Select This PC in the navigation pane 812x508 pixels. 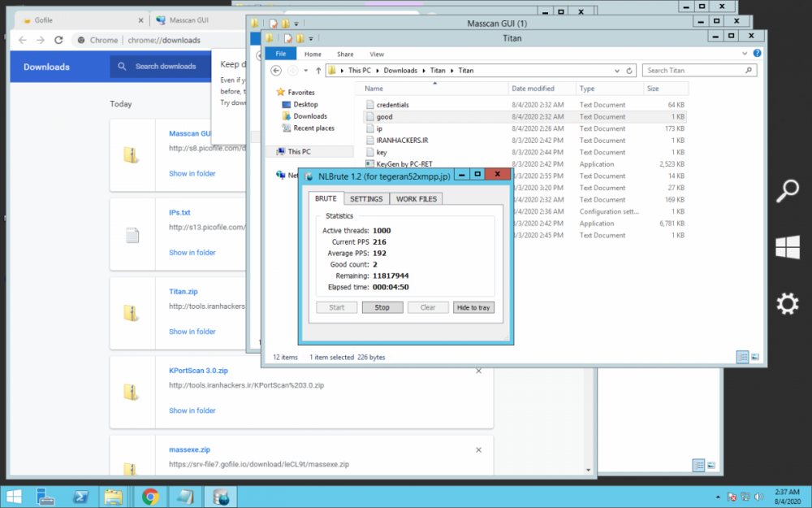pos(299,151)
